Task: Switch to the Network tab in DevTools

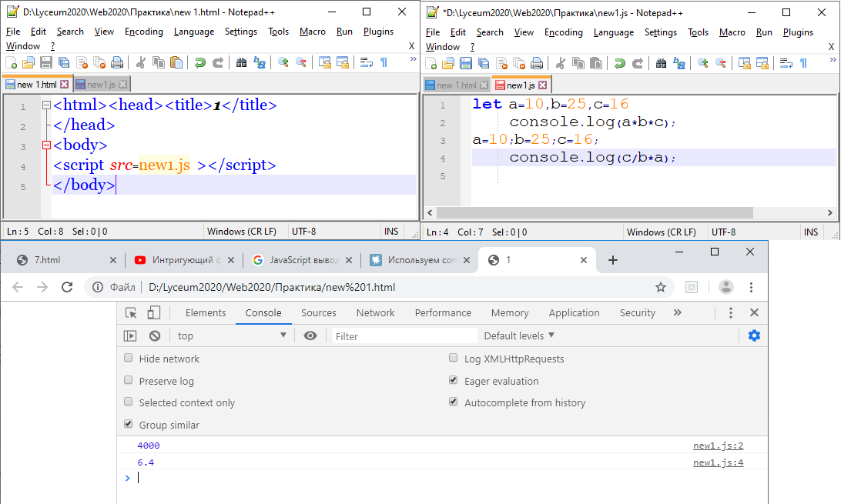Action: point(375,312)
